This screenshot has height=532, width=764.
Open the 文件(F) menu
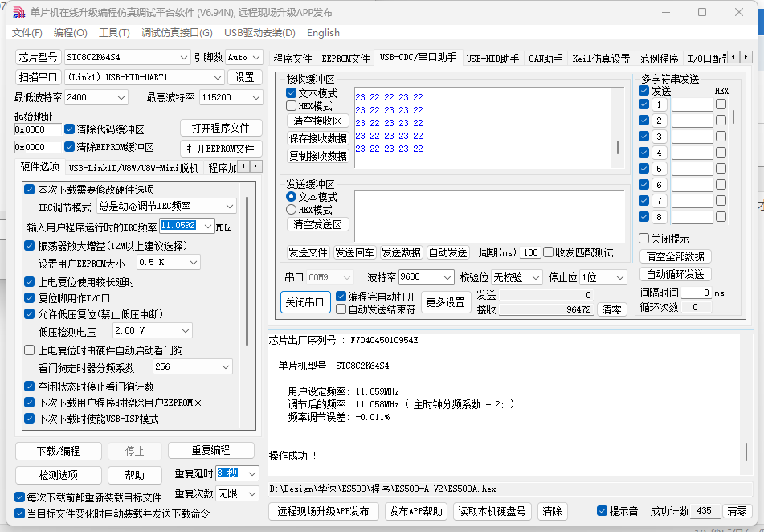pos(27,33)
